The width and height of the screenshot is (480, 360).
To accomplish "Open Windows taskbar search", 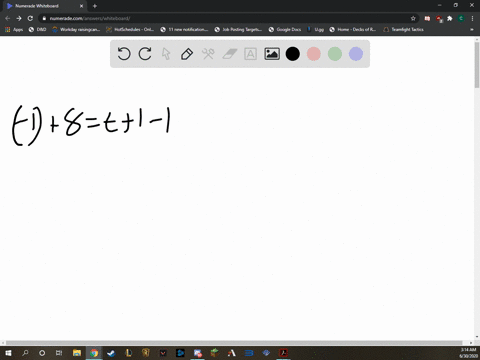I will pyautogui.click(x=25, y=353).
